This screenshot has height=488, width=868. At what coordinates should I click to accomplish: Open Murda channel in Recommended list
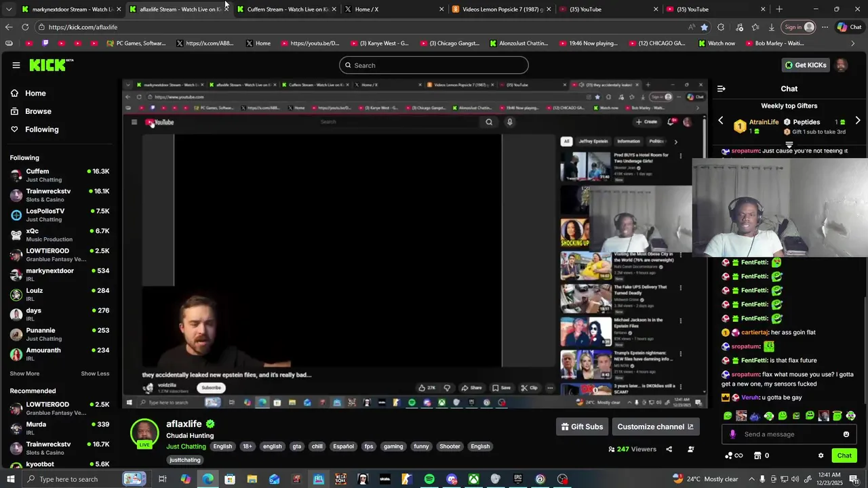click(59, 428)
